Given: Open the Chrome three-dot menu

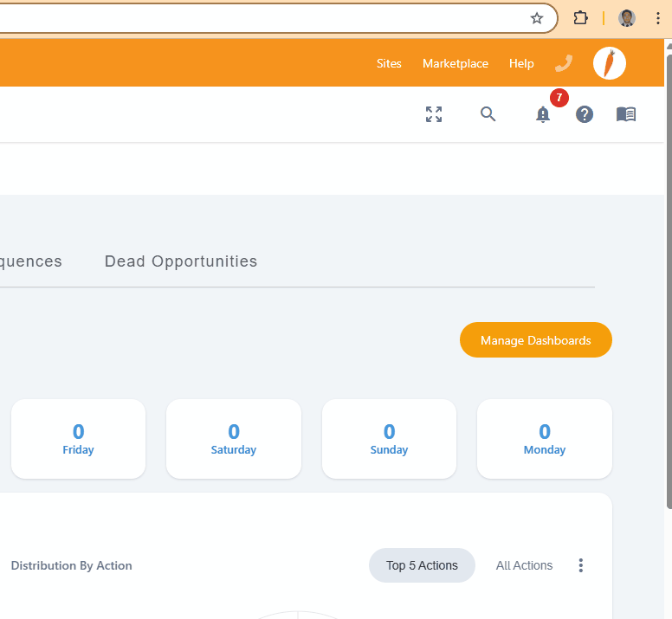Looking at the screenshot, I should tap(657, 18).
